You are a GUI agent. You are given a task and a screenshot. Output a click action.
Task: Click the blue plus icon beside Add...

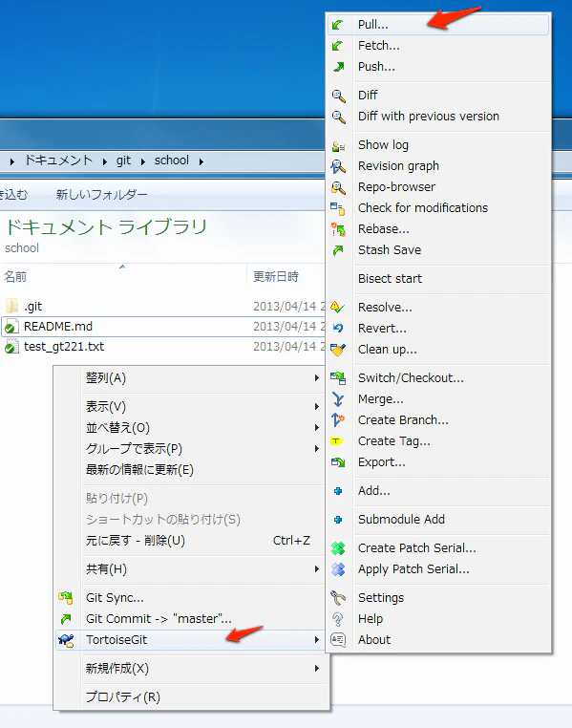(338, 491)
